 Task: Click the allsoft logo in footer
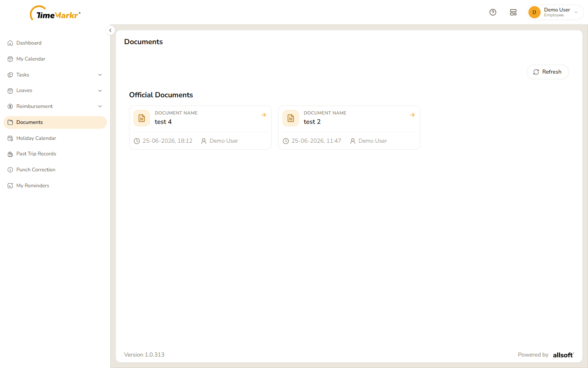coord(563,355)
